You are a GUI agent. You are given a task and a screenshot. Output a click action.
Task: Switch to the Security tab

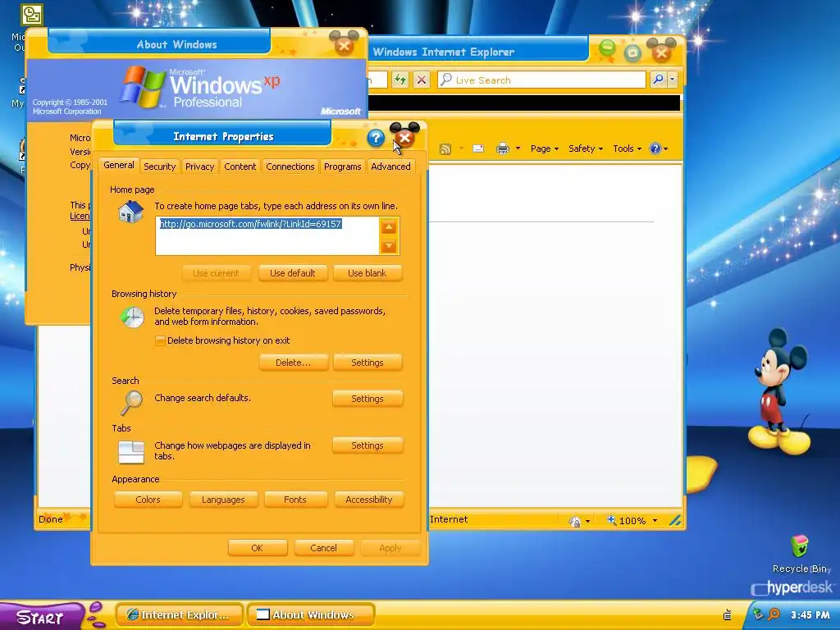160,167
